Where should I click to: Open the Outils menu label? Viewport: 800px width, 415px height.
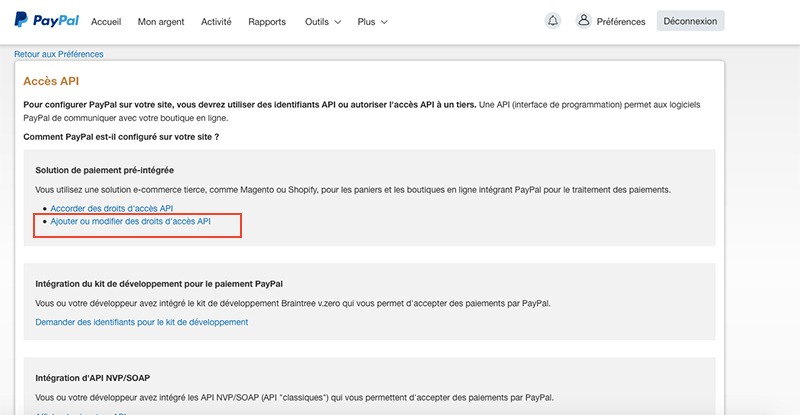pyautogui.click(x=317, y=22)
